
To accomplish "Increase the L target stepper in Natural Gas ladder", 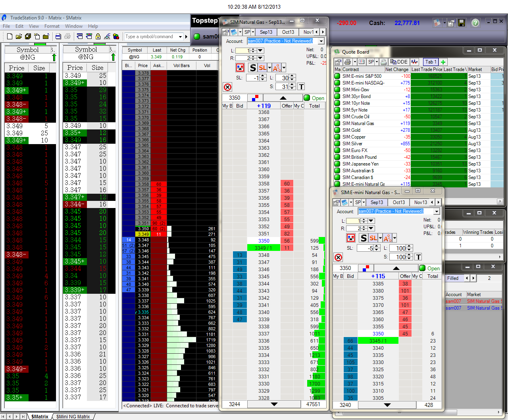I will (292, 76).
